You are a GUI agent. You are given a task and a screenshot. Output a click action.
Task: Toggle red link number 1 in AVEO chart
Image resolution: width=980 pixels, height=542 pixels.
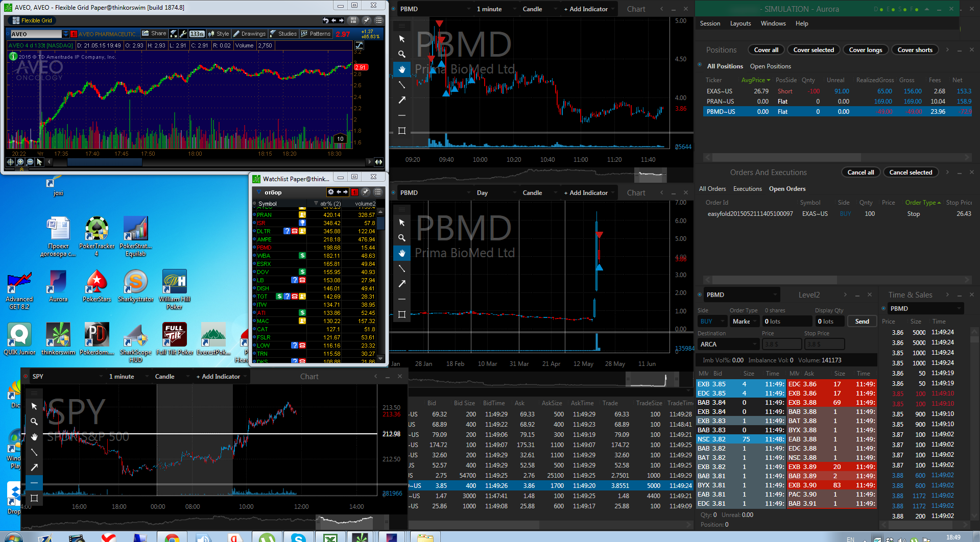[x=74, y=34]
